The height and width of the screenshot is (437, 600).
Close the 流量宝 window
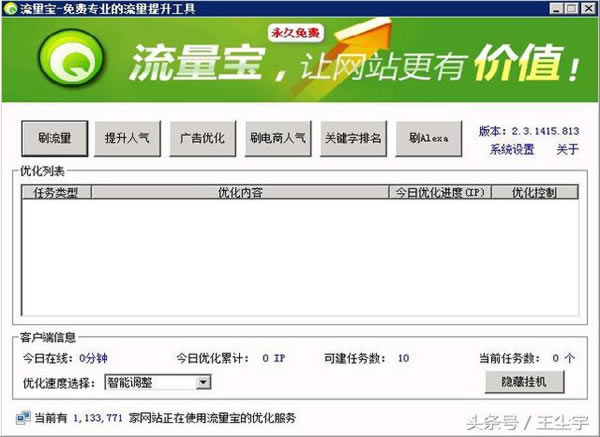589,8
